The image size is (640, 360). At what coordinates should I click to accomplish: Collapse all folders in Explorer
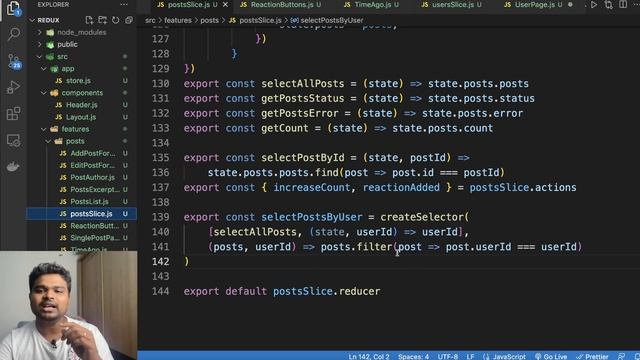(x=129, y=20)
